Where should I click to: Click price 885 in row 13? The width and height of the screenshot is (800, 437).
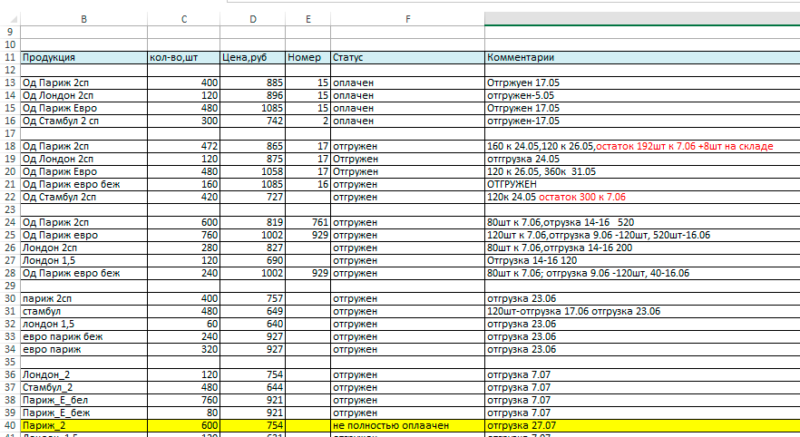coord(253,83)
